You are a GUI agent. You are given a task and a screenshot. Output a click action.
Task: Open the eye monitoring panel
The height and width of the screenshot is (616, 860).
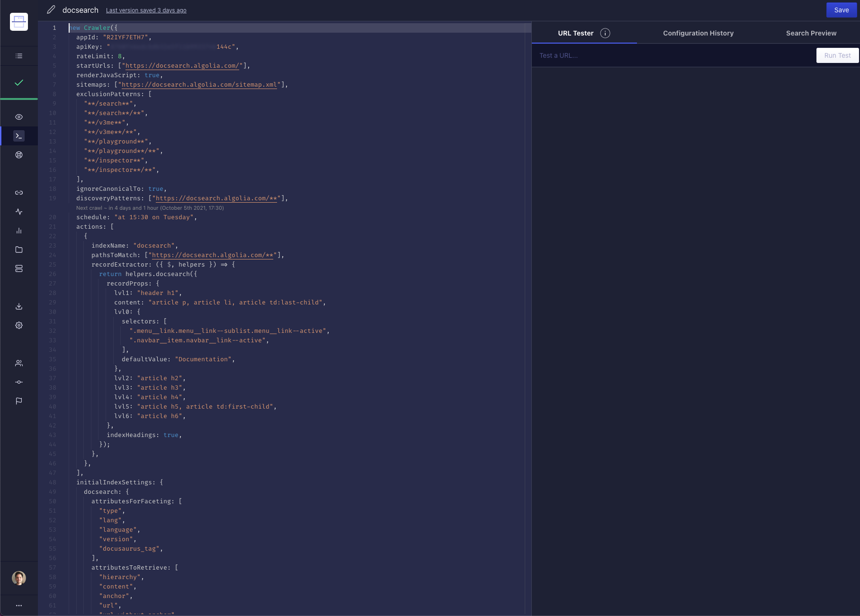(19, 117)
